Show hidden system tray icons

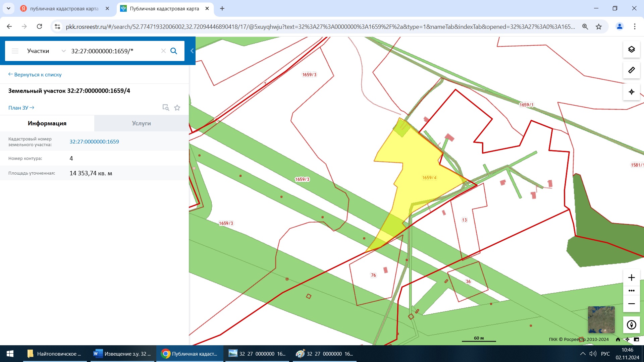pyautogui.click(x=583, y=354)
